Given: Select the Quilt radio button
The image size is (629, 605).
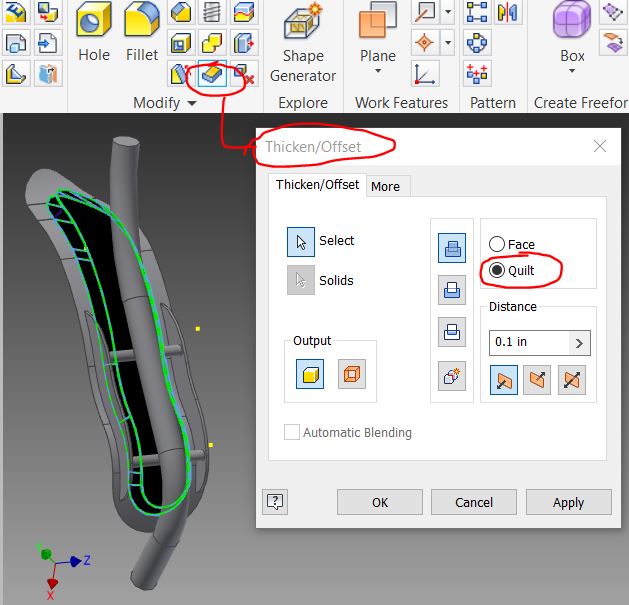Looking at the screenshot, I should tap(497, 270).
